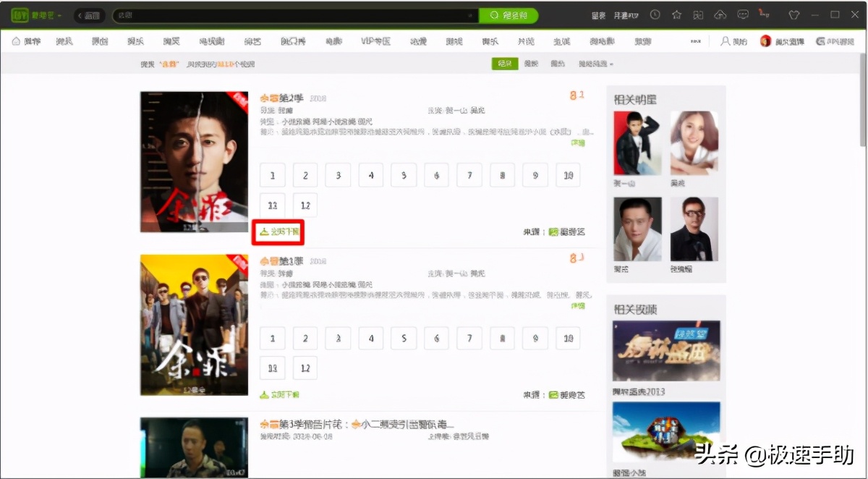Click episode 5 button of the first result

click(403, 174)
